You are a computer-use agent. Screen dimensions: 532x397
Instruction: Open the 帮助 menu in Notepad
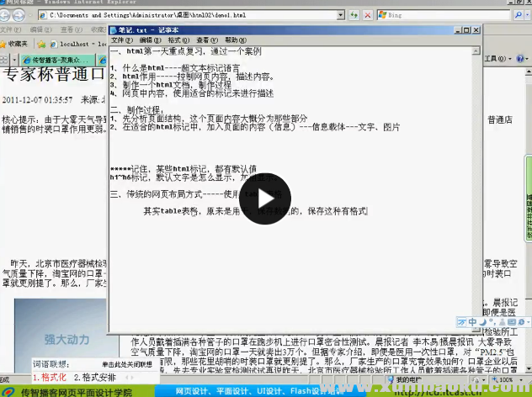pos(231,40)
